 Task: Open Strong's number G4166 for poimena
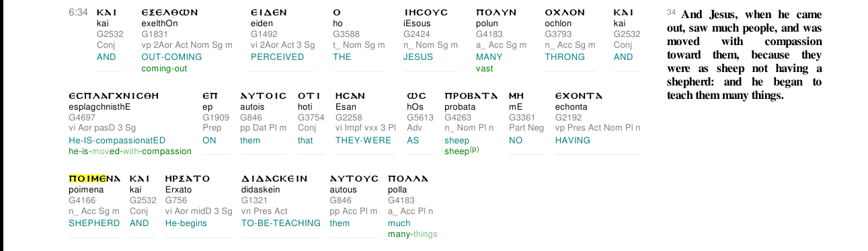pyautogui.click(x=81, y=201)
